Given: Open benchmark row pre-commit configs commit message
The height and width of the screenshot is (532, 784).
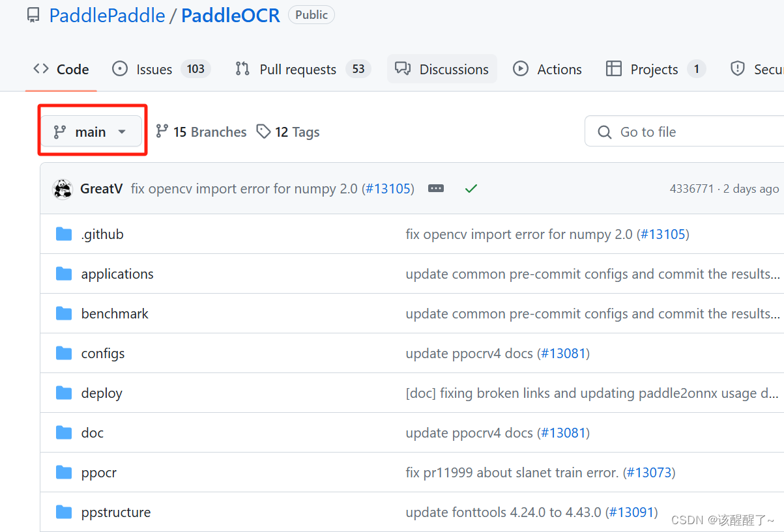Looking at the screenshot, I should click(x=592, y=314).
